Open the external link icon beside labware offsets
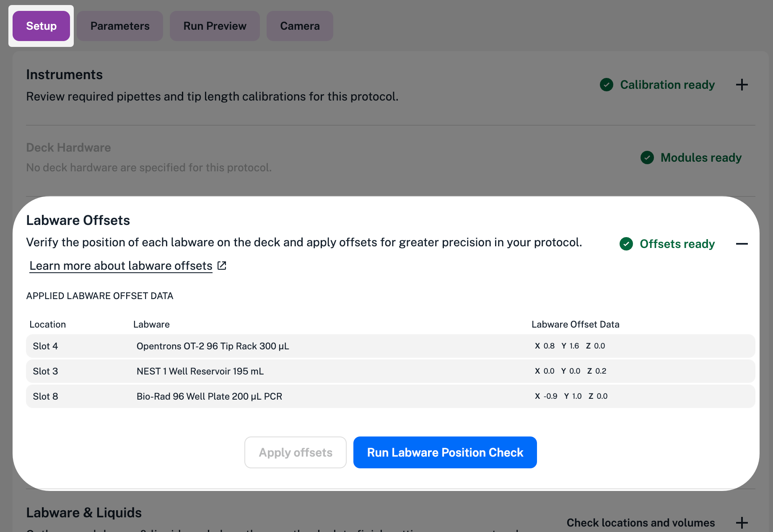 221,265
